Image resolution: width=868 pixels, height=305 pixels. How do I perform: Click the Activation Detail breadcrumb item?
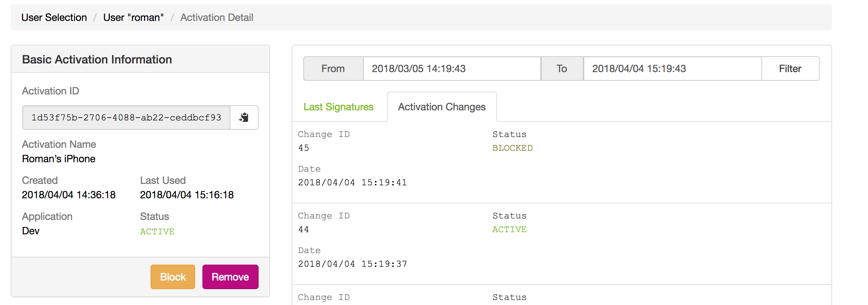tap(216, 17)
